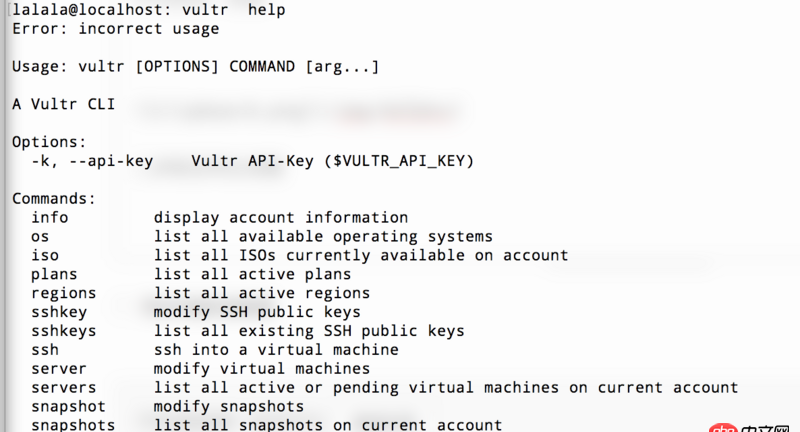
Task: Click the 'snapshots' command name
Action: pyautogui.click(x=72, y=425)
